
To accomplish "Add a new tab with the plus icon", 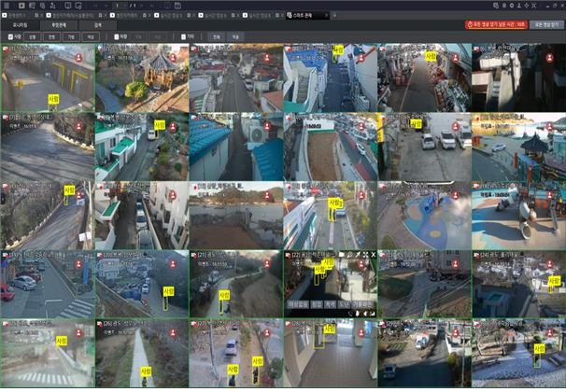I will coord(335,16).
